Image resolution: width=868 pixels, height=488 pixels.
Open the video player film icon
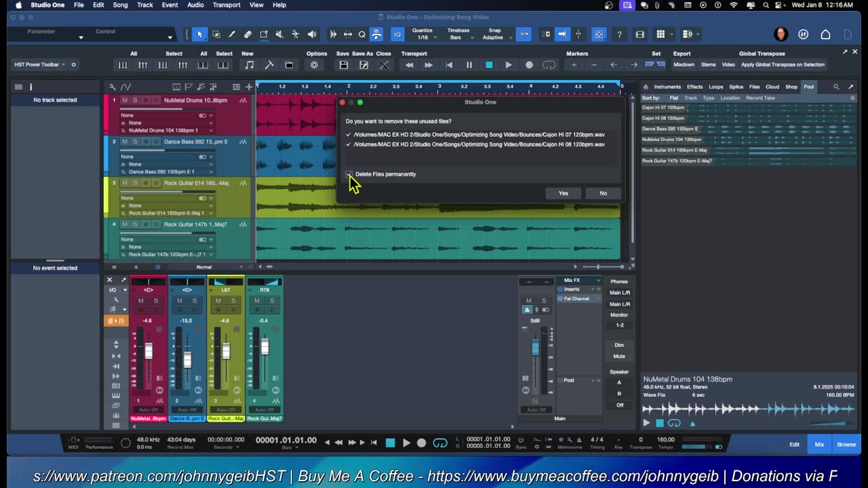click(639, 35)
